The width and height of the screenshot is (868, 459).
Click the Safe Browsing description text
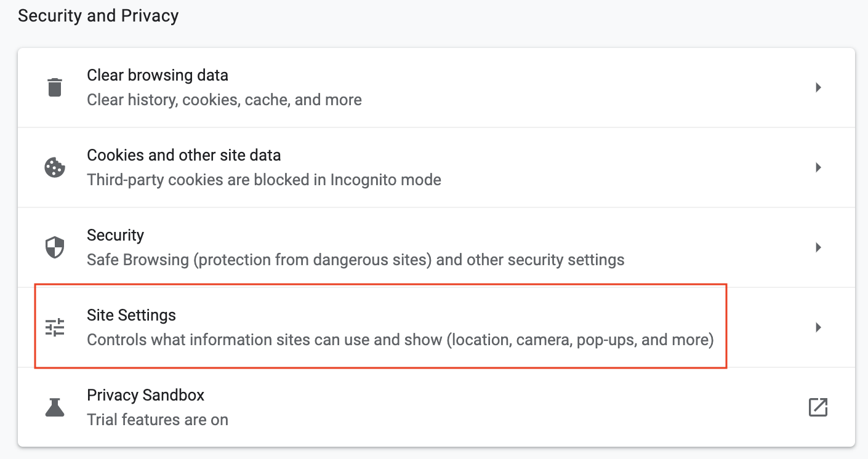point(355,260)
